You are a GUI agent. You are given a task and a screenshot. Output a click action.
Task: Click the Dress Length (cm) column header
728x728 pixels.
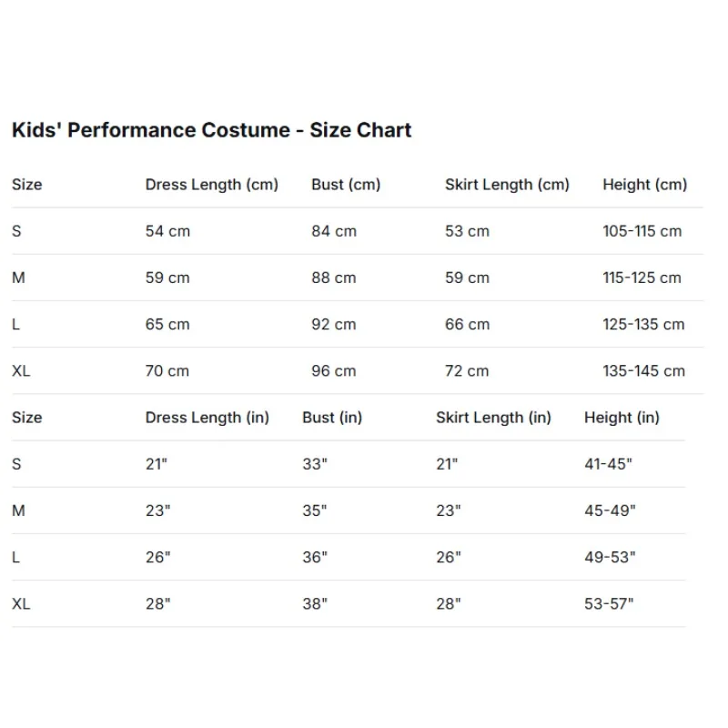pos(211,185)
